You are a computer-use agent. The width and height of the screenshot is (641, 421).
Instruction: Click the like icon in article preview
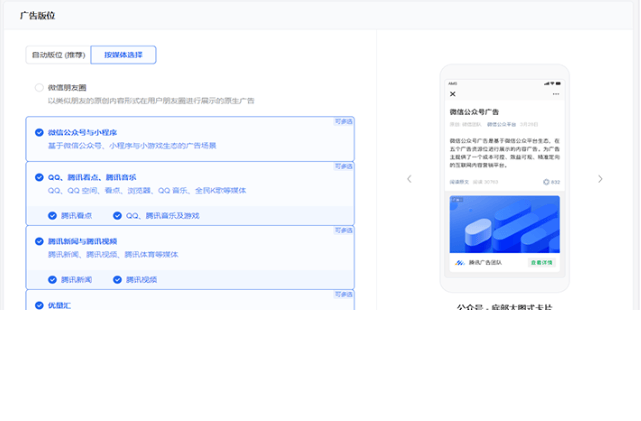[x=546, y=182]
